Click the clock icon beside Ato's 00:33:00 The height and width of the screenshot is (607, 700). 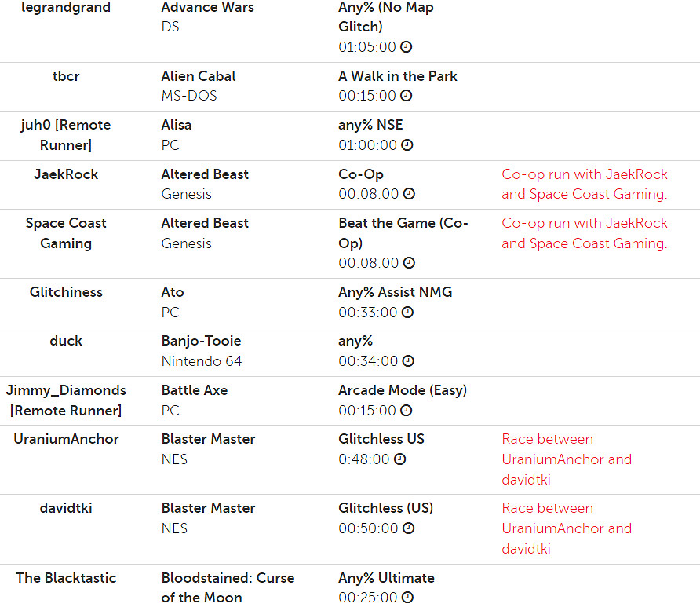(x=407, y=313)
